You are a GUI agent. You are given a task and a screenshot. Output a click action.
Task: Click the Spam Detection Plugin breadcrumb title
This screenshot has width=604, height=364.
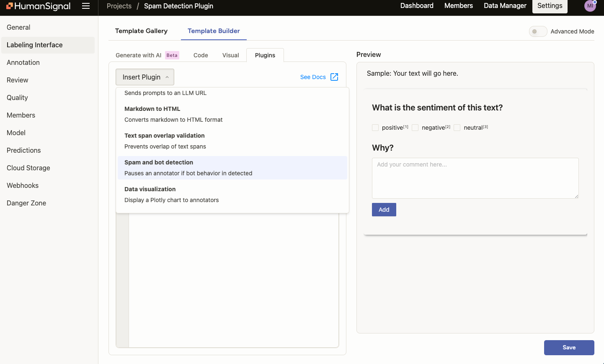178,6
